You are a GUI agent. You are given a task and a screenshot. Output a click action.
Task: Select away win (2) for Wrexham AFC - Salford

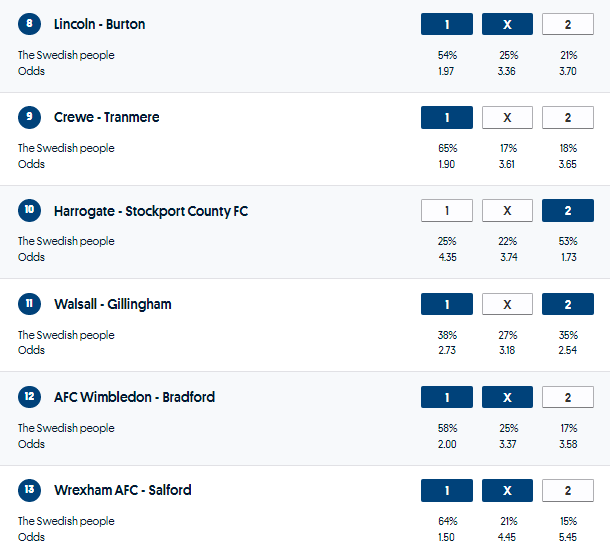point(567,490)
